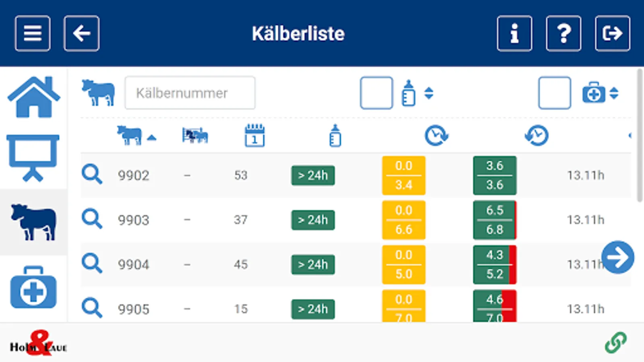Sort by the milk bottle filter arrows
This screenshot has height=362, width=644.
click(429, 93)
